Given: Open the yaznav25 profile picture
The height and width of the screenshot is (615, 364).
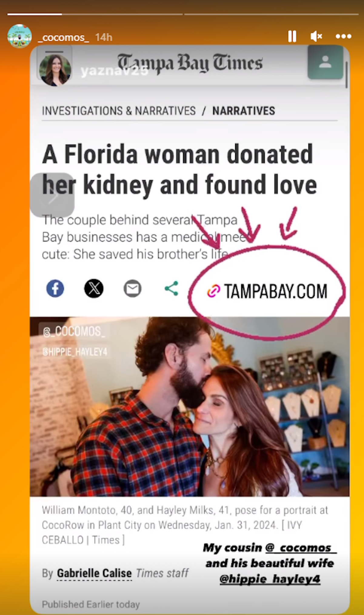Looking at the screenshot, I should [55, 70].
